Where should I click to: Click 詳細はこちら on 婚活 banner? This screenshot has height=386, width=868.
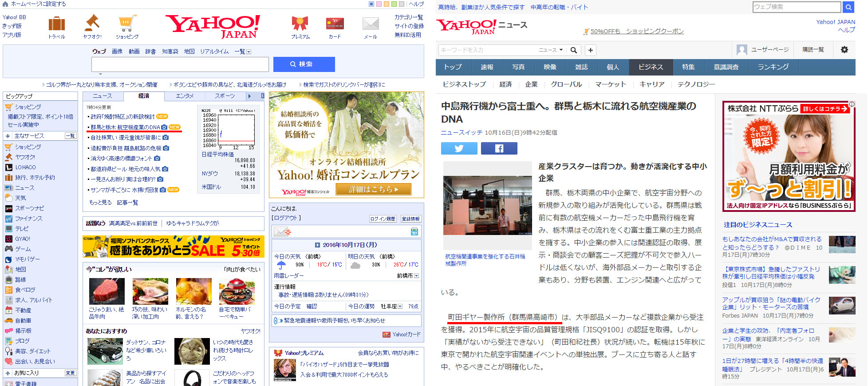pyautogui.click(x=374, y=189)
